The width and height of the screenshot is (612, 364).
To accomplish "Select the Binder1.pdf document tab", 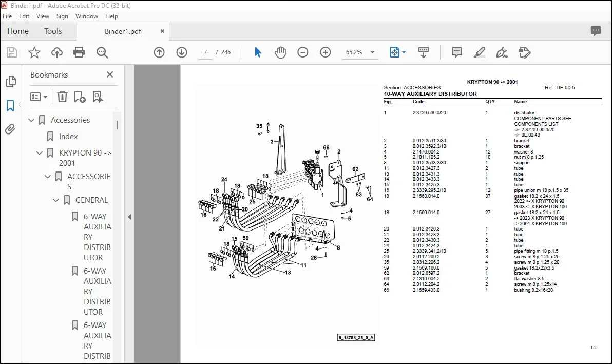I will coord(123,32).
